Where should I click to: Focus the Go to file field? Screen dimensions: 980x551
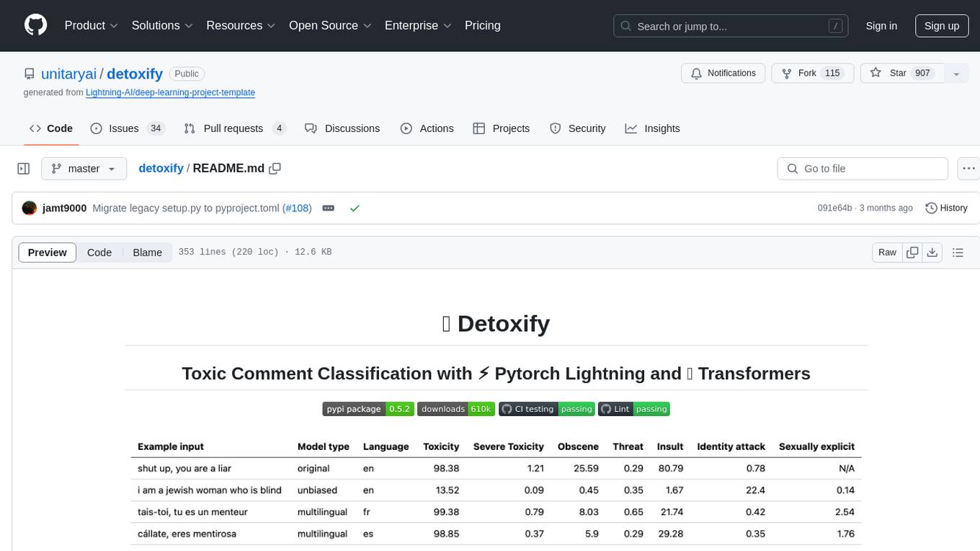(863, 168)
